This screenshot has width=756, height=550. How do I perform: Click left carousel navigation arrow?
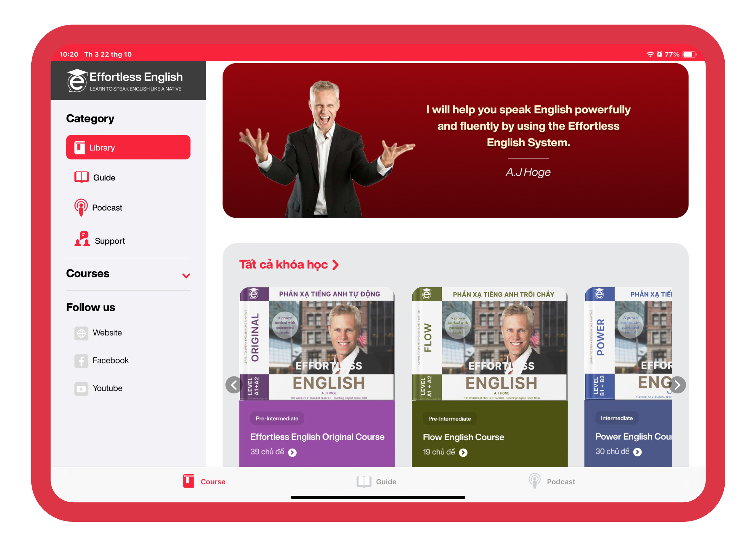pyautogui.click(x=235, y=385)
